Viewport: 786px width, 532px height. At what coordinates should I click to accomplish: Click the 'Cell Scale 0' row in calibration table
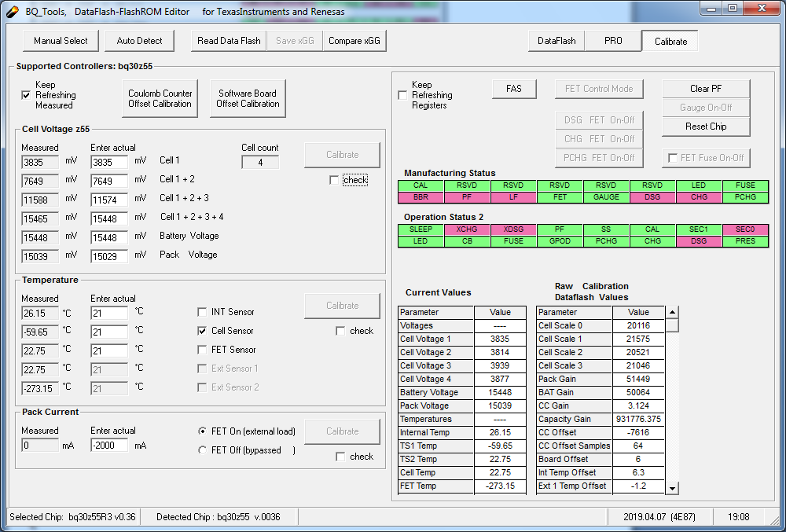tap(600, 325)
